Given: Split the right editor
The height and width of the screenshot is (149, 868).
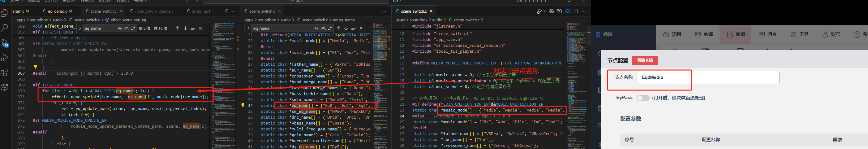Looking at the screenshot, I should tap(576, 11).
